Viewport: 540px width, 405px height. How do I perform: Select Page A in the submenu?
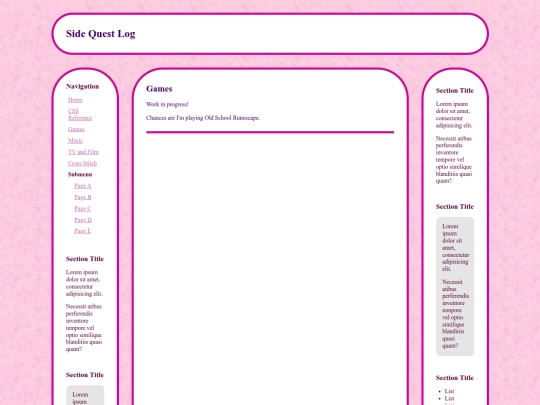(x=83, y=186)
